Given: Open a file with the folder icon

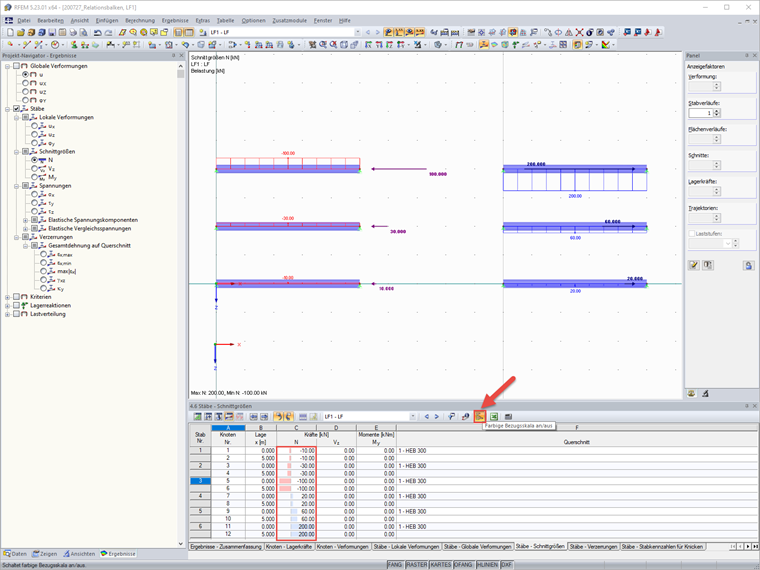Looking at the screenshot, I should [x=20, y=32].
